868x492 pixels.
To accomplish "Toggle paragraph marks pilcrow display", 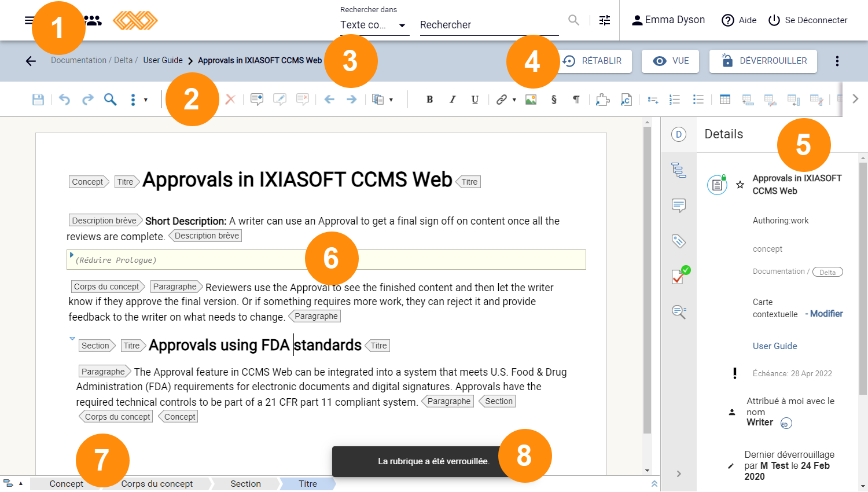I will pos(576,100).
